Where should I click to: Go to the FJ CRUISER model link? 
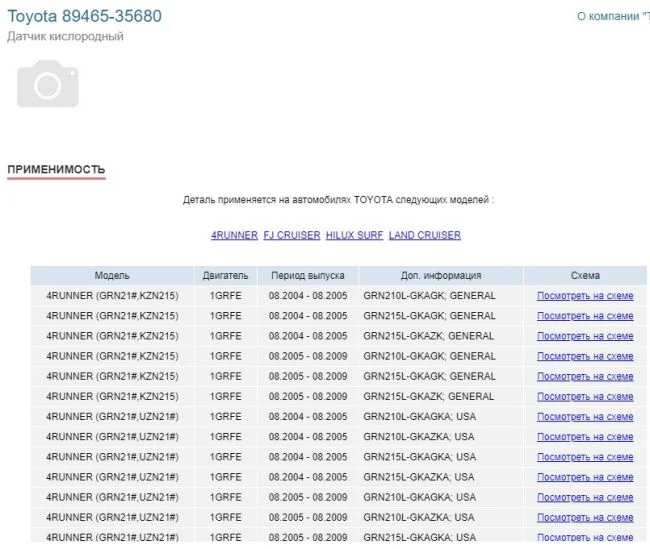click(291, 236)
